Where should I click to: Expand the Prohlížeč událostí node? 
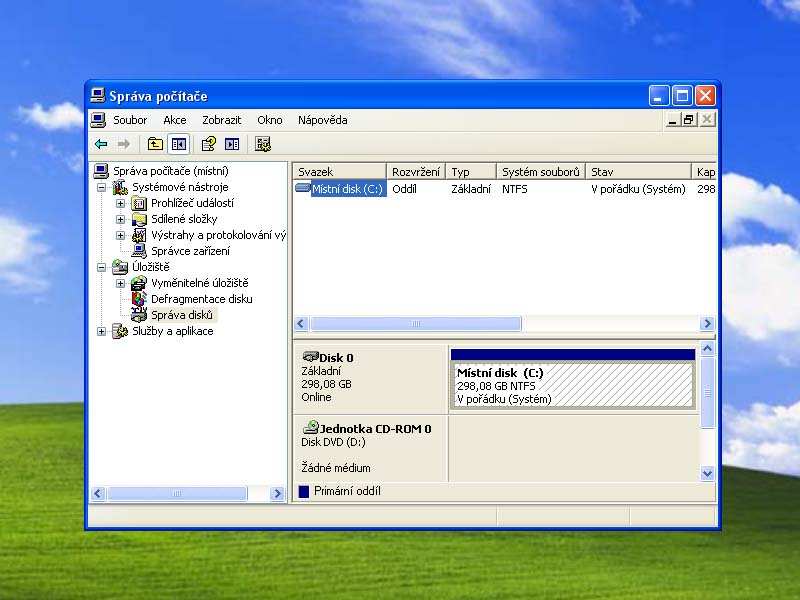(121, 204)
